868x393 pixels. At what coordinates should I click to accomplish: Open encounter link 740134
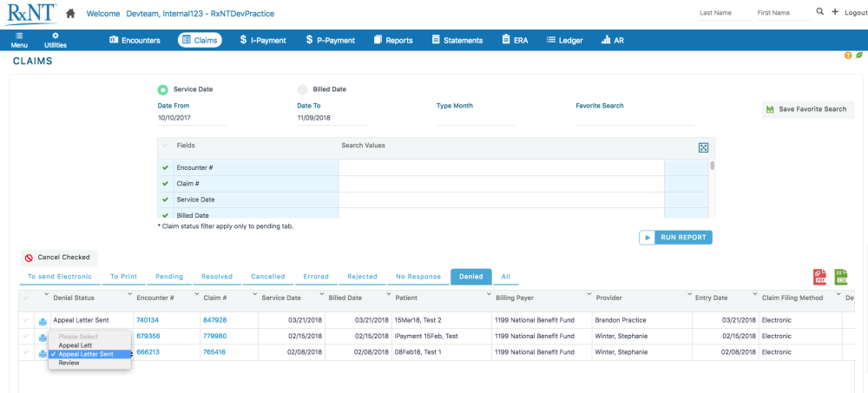tap(148, 320)
